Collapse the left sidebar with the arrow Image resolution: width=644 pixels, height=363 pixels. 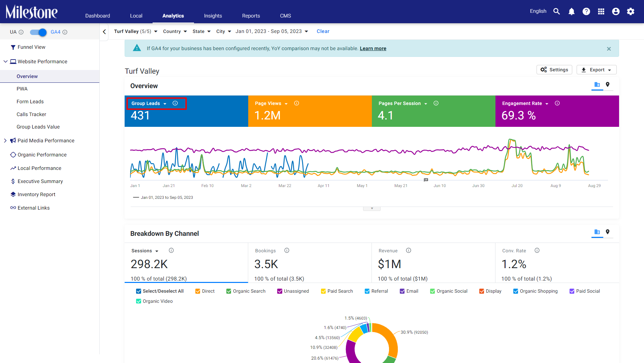coord(104,32)
